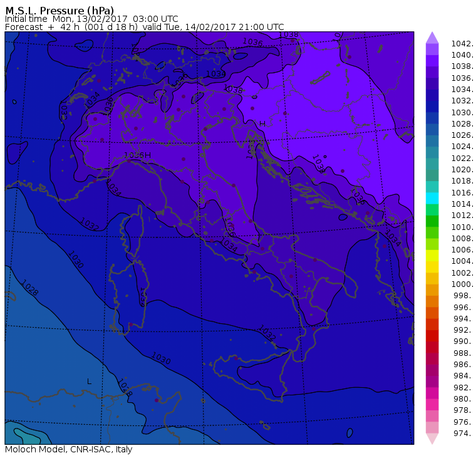The height and width of the screenshot is (458, 476).
Task: Click the 'Forecast + 42 h' validity line
Action: 145,27
